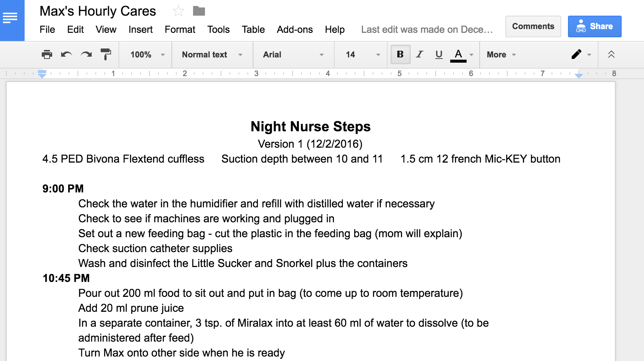Open the File menu
644x361 pixels.
pyautogui.click(x=47, y=29)
